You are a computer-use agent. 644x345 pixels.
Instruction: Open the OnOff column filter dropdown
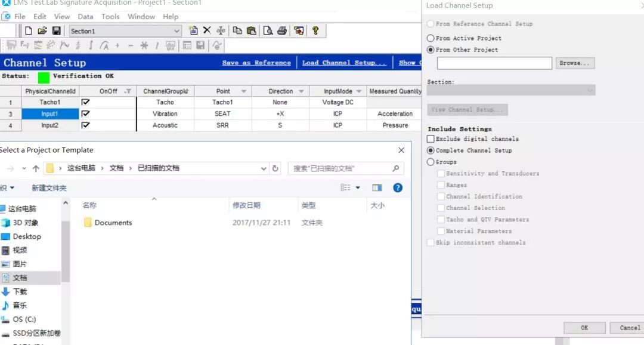(x=128, y=91)
